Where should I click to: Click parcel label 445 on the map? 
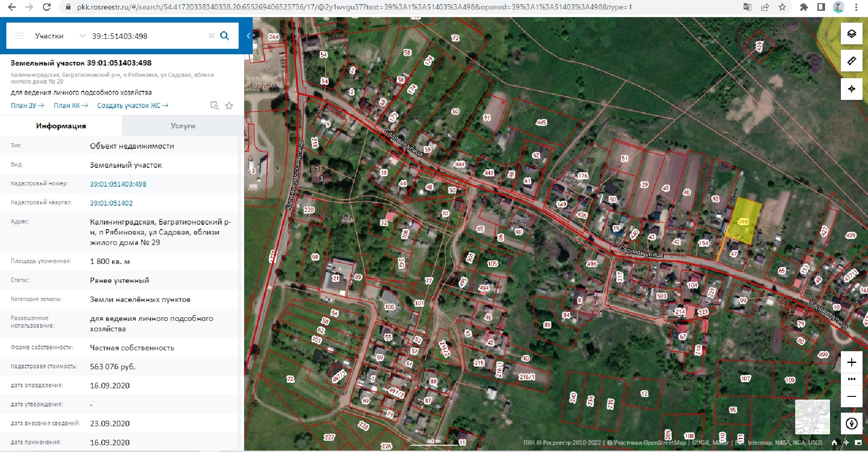(541, 122)
